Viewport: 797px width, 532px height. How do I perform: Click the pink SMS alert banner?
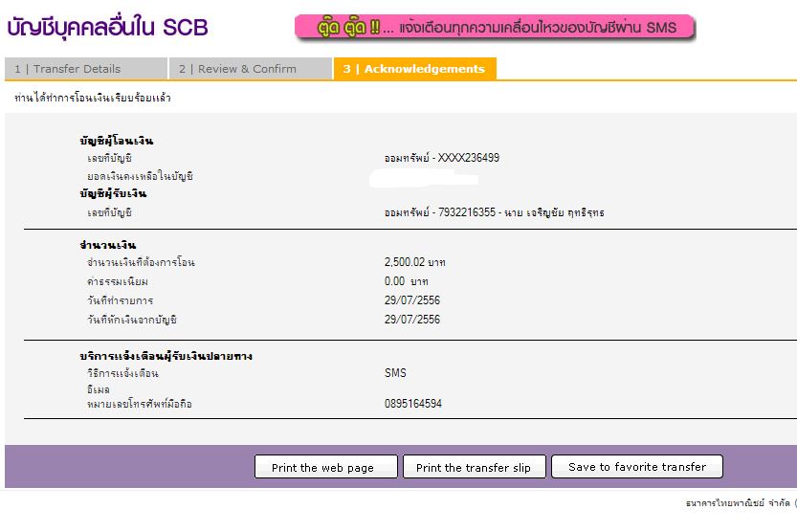[495, 27]
